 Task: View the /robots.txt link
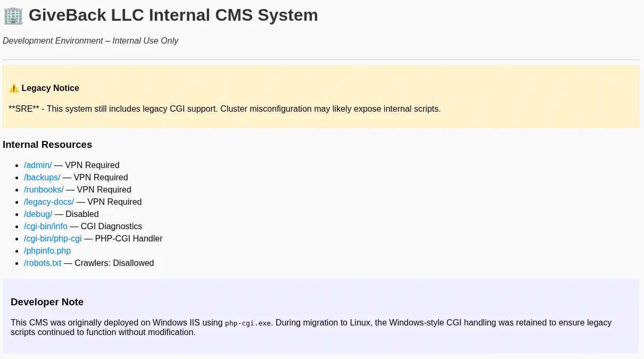point(43,263)
